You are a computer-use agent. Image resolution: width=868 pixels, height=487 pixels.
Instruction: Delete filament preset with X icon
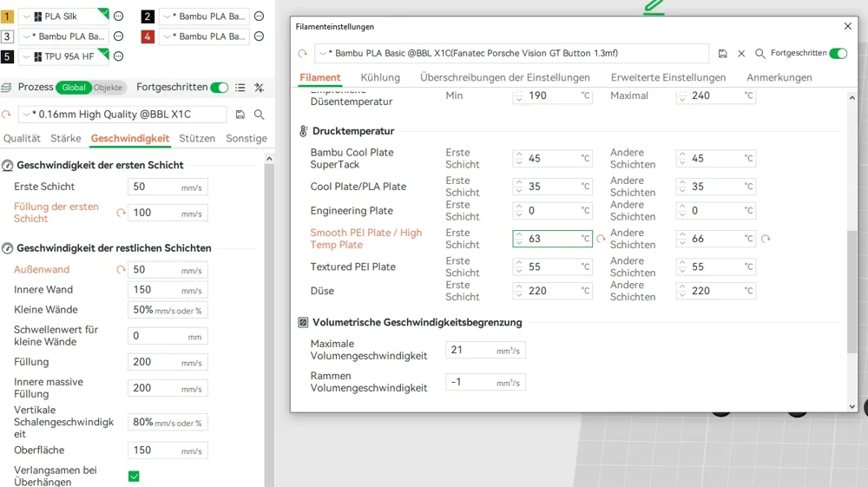point(741,53)
